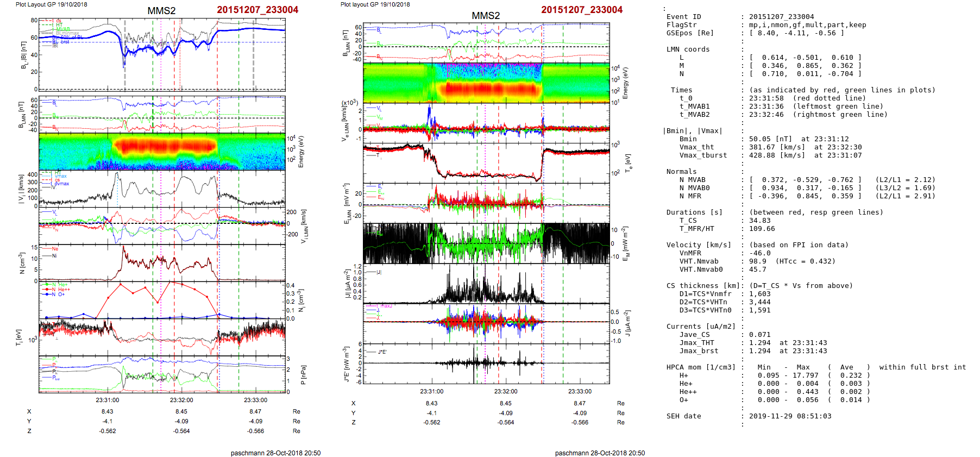
Task: Select the O+ maximum value '0.056'
Action: click(807, 400)
